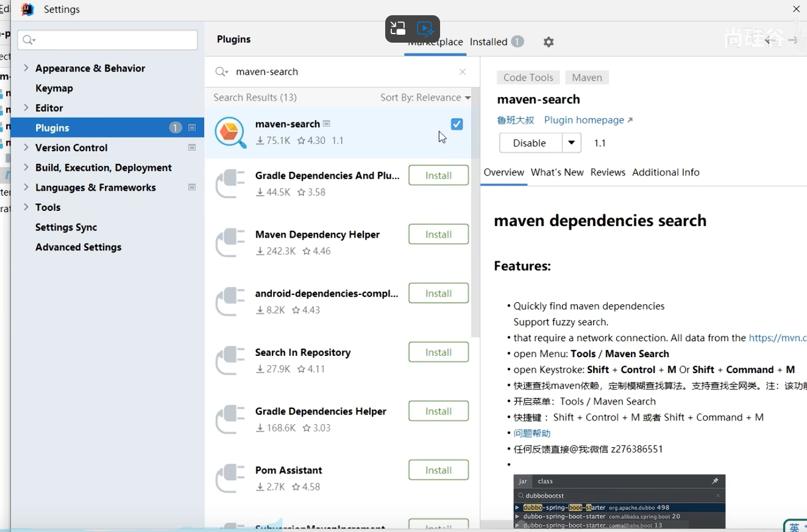Expand the Tools settings section
This screenshot has width=807, height=532.
(x=26, y=207)
